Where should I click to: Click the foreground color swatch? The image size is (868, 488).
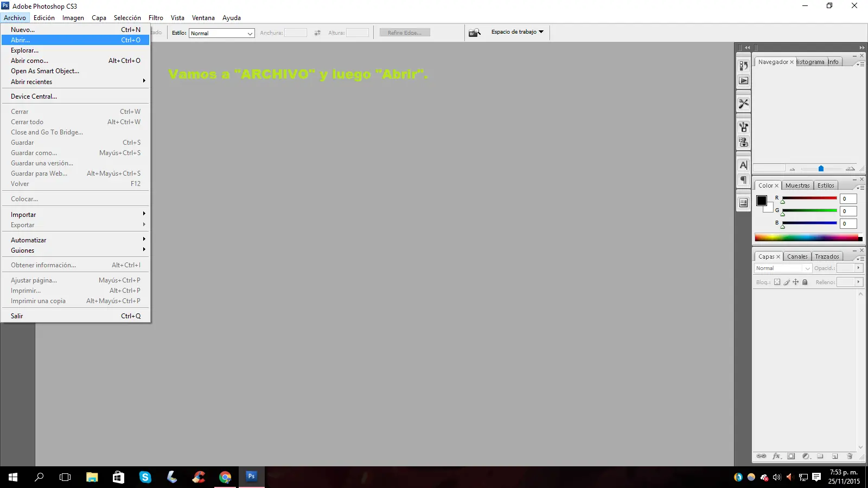tap(762, 201)
